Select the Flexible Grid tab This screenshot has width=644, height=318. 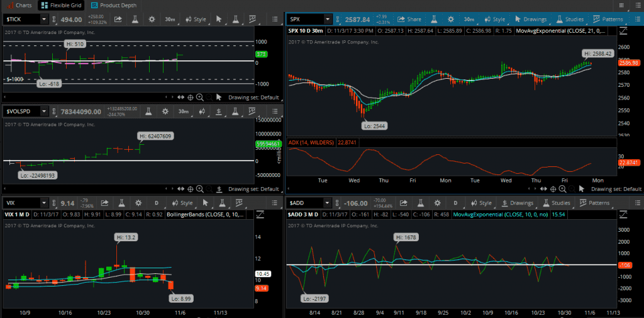tap(61, 5)
